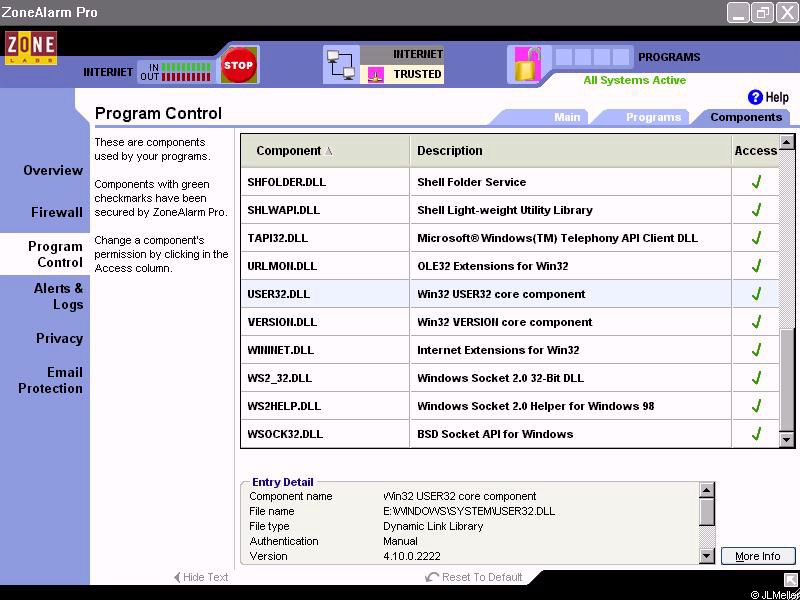Click the Entry Detail scrollbar thumb
The height and width of the screenshot is (600, 800).
(x=707, y=512)
